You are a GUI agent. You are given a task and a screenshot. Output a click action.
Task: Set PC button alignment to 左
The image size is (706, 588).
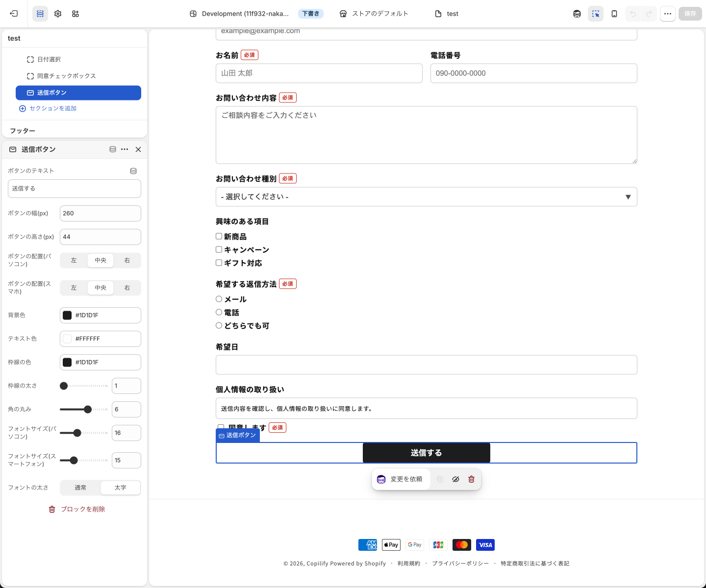tap(74, 260)
